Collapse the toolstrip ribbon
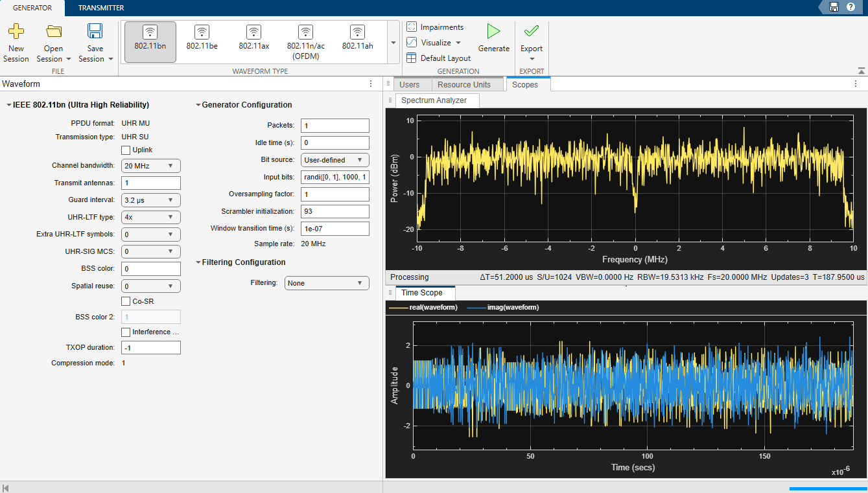Image resolution: width=868 pixels, height=493 pixels. point(861,71)
